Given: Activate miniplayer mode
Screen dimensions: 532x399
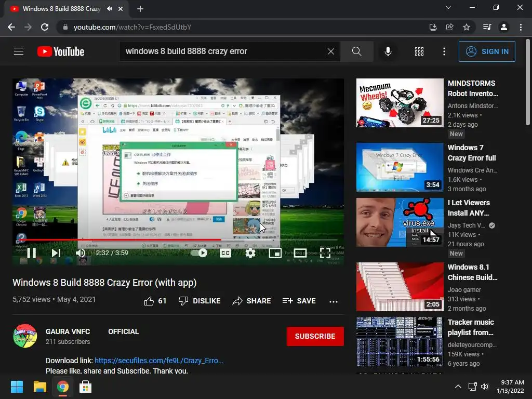Looking at the screenshot, I should point(275,253).
